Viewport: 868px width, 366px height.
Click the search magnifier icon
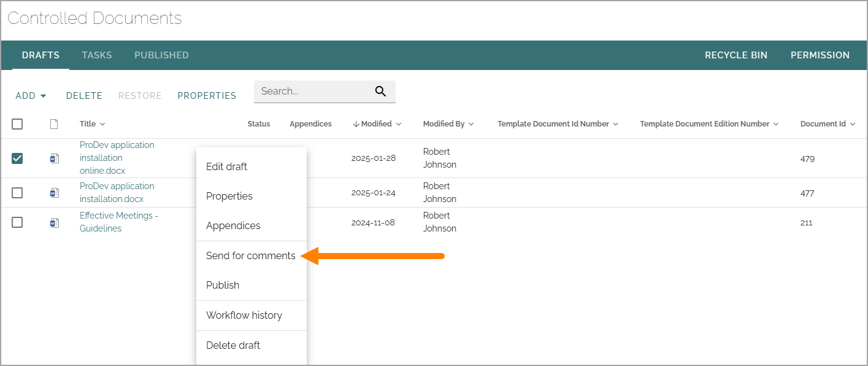380,91
